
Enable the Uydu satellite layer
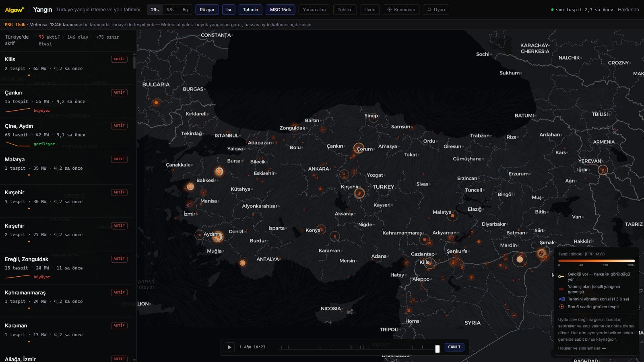(x=370, y=10)
